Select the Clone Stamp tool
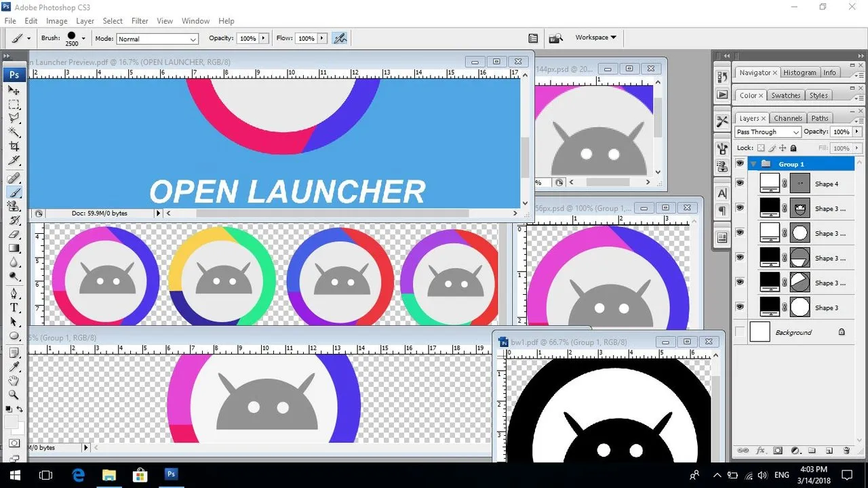Viewport: 868px width, 488px height. coord(14,207)
